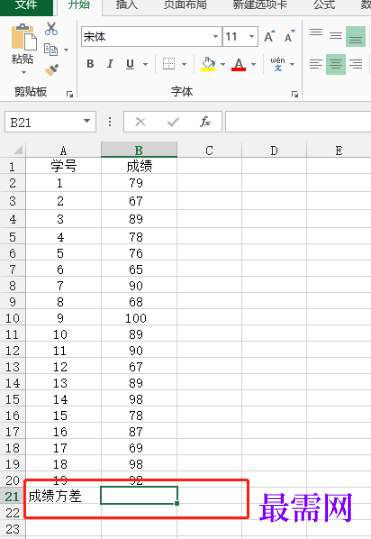Switch to 新建选项卡 tab
371x539 pixels.
click(260, 6)
